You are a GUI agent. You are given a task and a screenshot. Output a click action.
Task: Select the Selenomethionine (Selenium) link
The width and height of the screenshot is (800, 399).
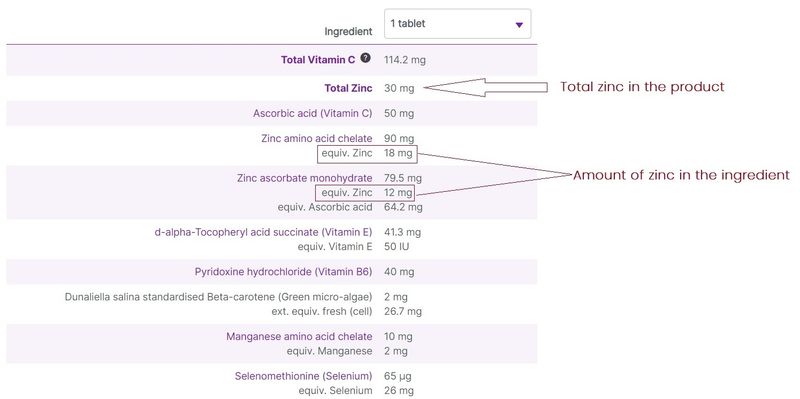pyautogui.click(x=304, y=377)
